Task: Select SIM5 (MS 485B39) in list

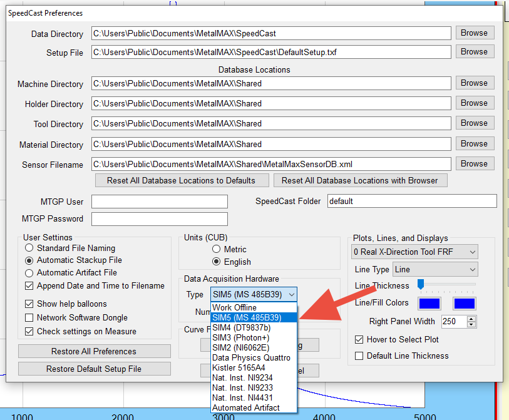Action: 254,317
